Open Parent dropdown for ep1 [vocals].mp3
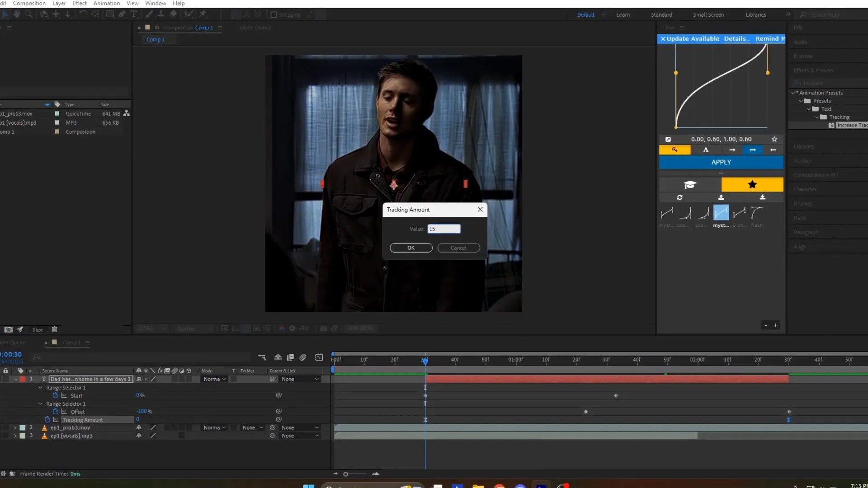 (x=300, y=436)
